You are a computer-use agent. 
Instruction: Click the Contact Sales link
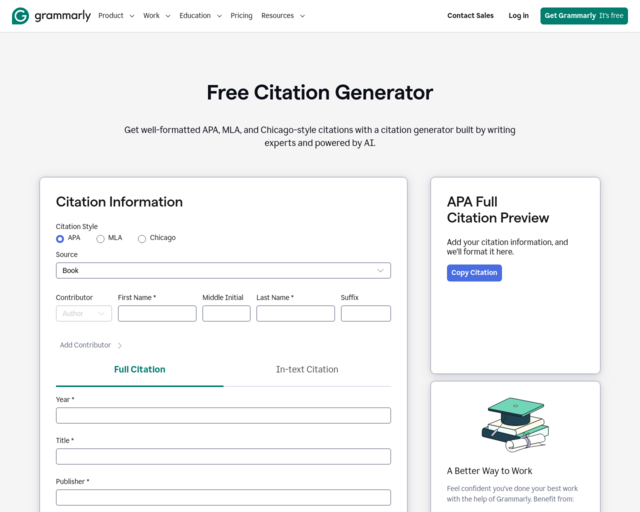tap(470, 16)
